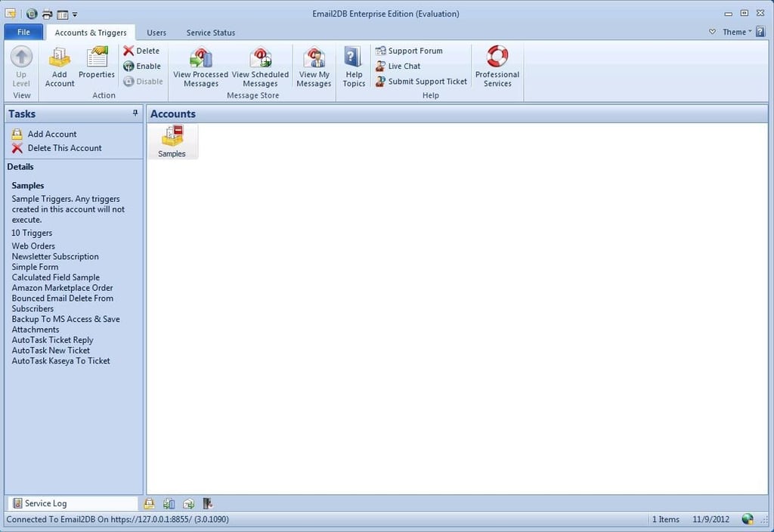
Task: Open View Processed Messages
Action: point(200,66)
